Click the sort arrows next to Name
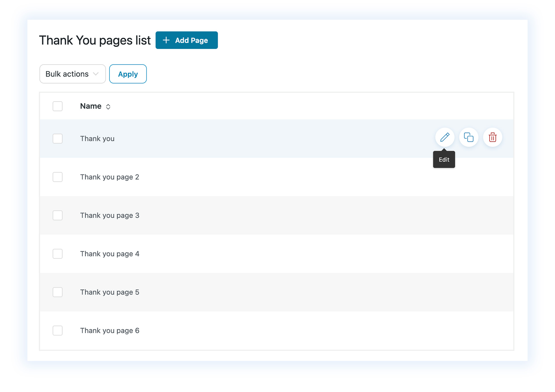This screenshot has width=555, height=392. 108,107
